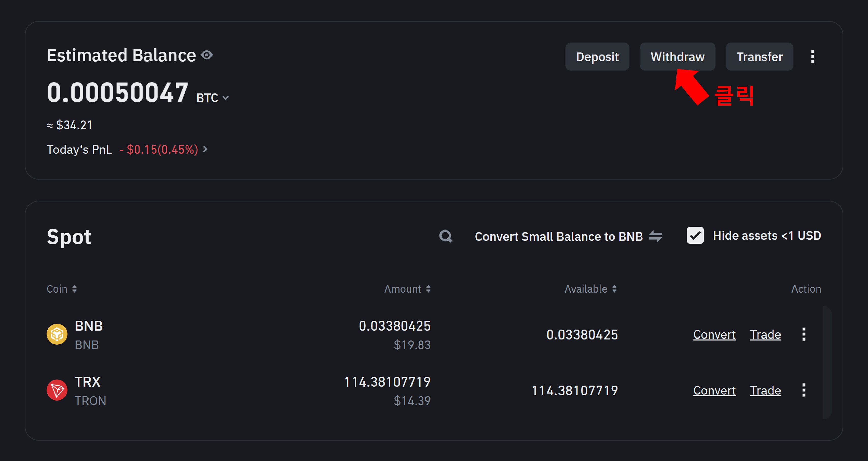Viewport: 868px width, 461px height.
Task: Click Trade in the BNB row
Action: [x=765, y=334]
